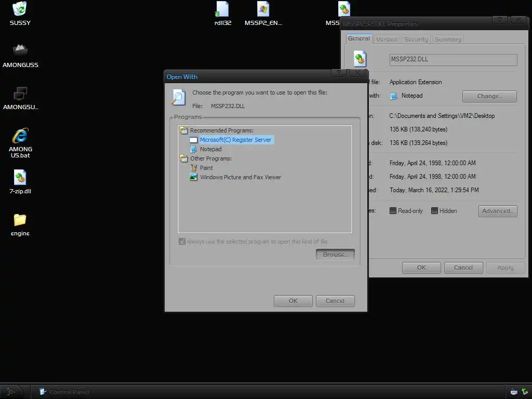This screenshot has width=532, height=399.
Task: Click the Recommended Programs folder icon
Action: [x=184, y=130]
